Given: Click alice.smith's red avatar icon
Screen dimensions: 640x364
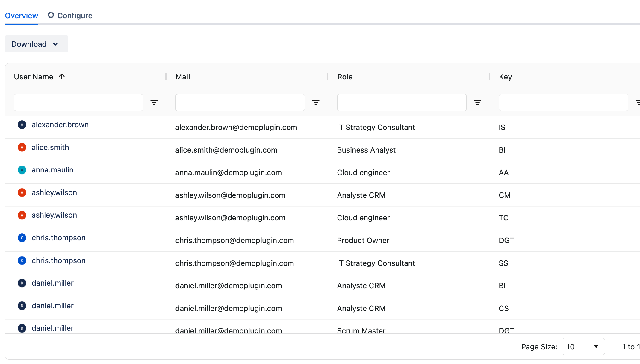Looking at the screenshot, I should [x=22, y=147].
